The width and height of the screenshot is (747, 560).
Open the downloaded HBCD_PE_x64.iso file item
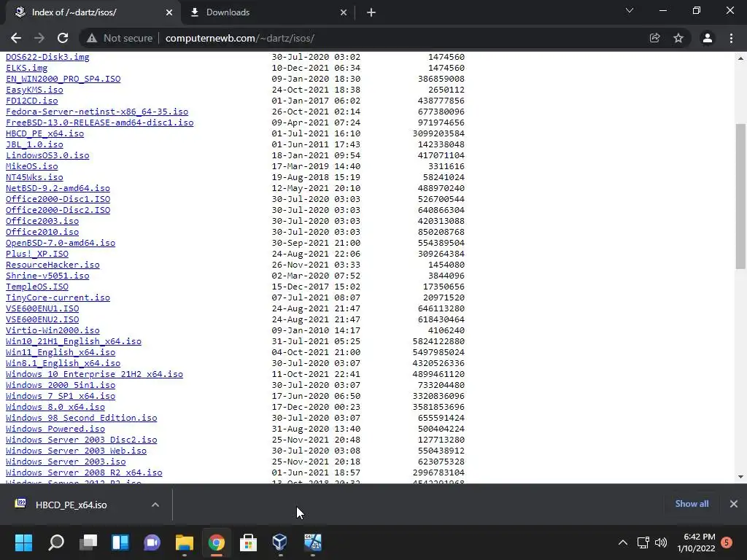(x=71, y=505)
